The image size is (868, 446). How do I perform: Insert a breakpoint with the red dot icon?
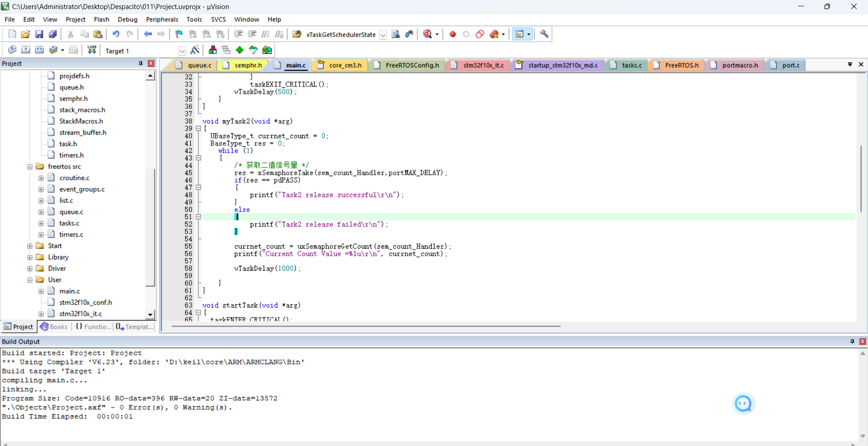[453, 34]
